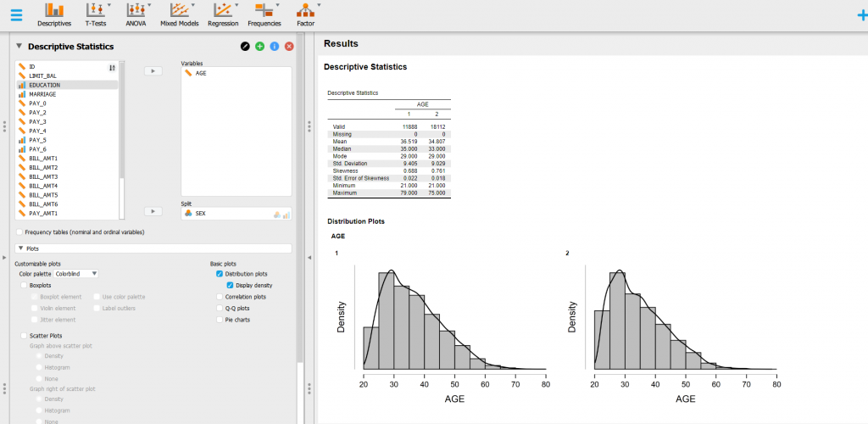Toggle the Boxplot element checkbox
868x424 pixels.
point(35,297)
